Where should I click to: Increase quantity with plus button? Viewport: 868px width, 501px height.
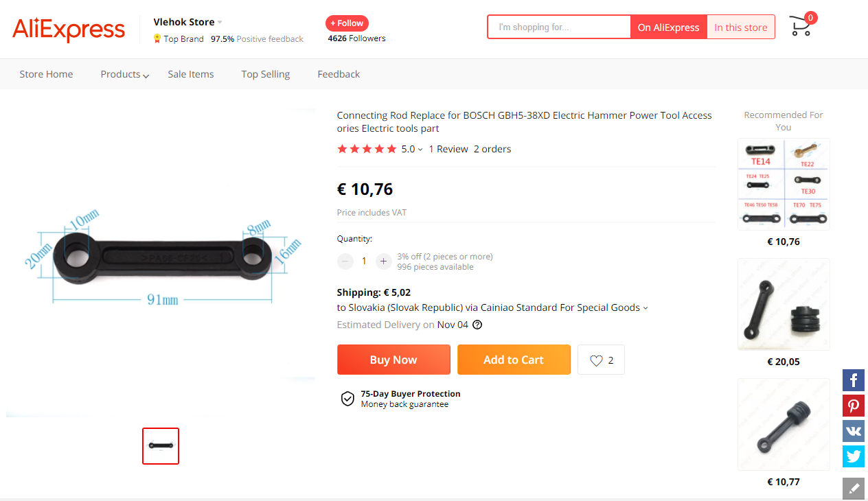pyautogui.click(x=383, y=261)
